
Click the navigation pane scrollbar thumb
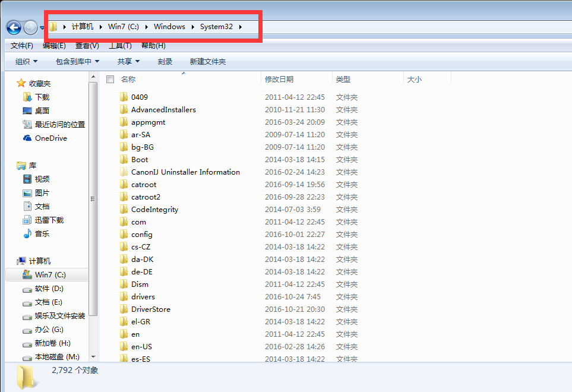pos(93,199)
